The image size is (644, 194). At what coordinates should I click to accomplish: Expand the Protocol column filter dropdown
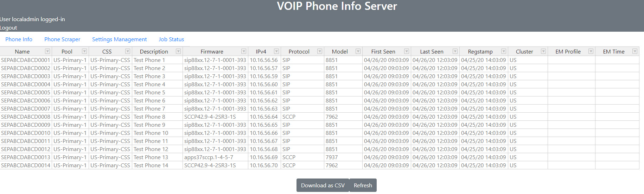(320, 51)
